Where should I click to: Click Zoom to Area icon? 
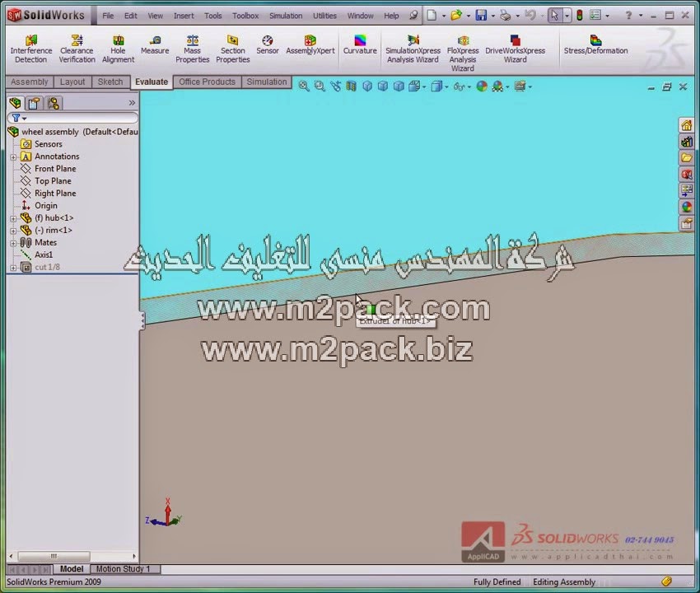tap(320, 86)
